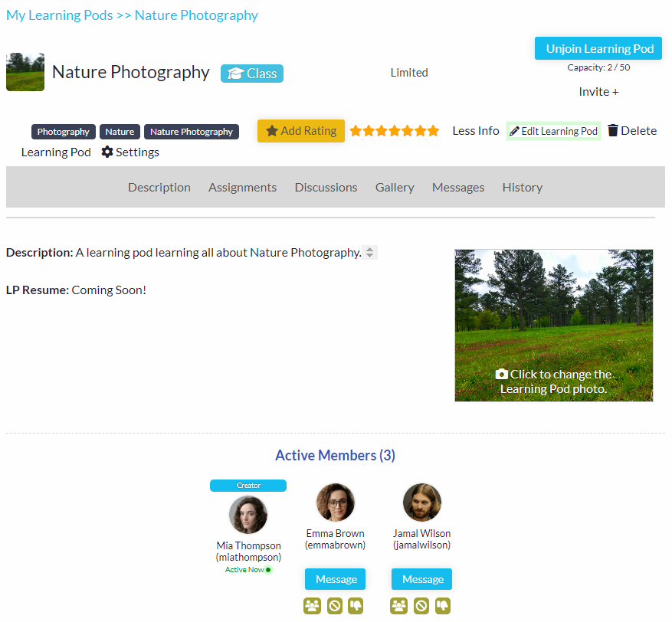The width and height of the screenshot is (672, 622).
Task: Click the thumbs-down icon under Emma Brown
Action: (x=356, y=606)
